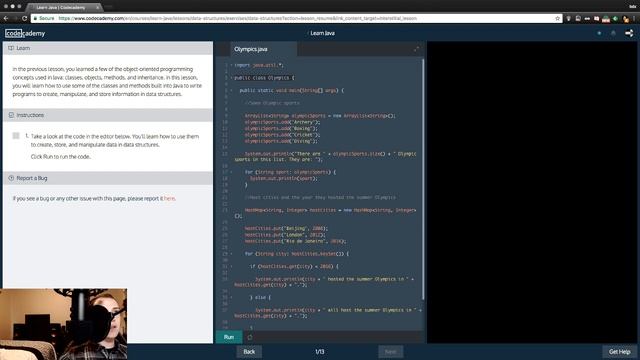The image size is (640, 360).
Task: Tick the step 1 instruction checkbox
Action: [16, 136]
